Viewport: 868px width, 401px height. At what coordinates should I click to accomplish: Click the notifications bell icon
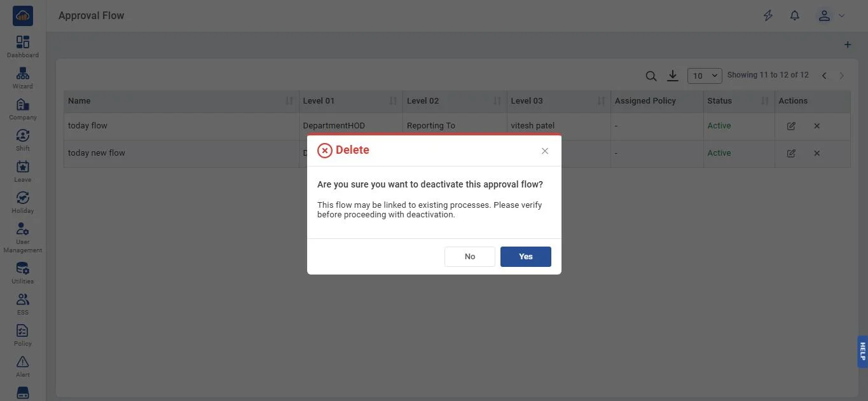pos(794,16)
